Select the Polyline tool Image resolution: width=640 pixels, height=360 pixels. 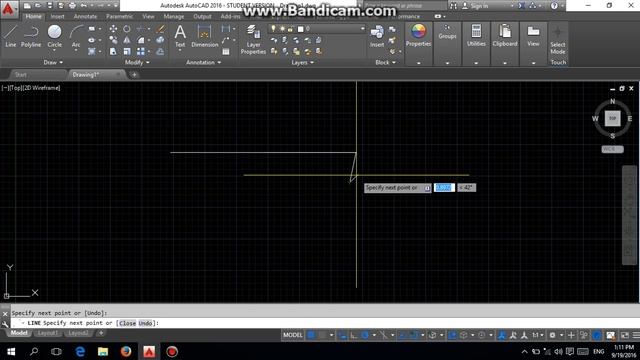[31, 36]
